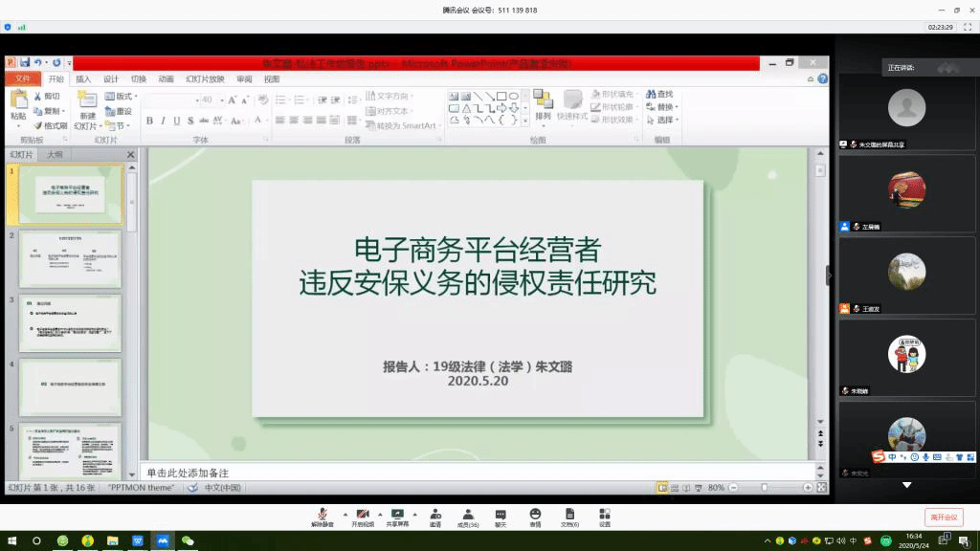Expand more participants arrow below video tiles
Screen dimensions: 980x551
(x=906, y=486)
